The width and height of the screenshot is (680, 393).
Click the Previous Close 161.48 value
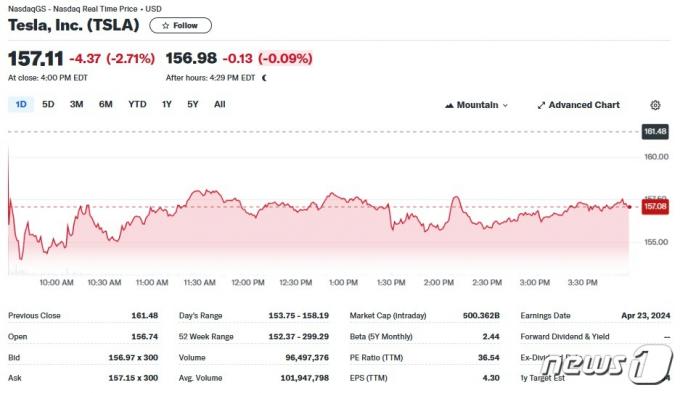tap(144, 315)
